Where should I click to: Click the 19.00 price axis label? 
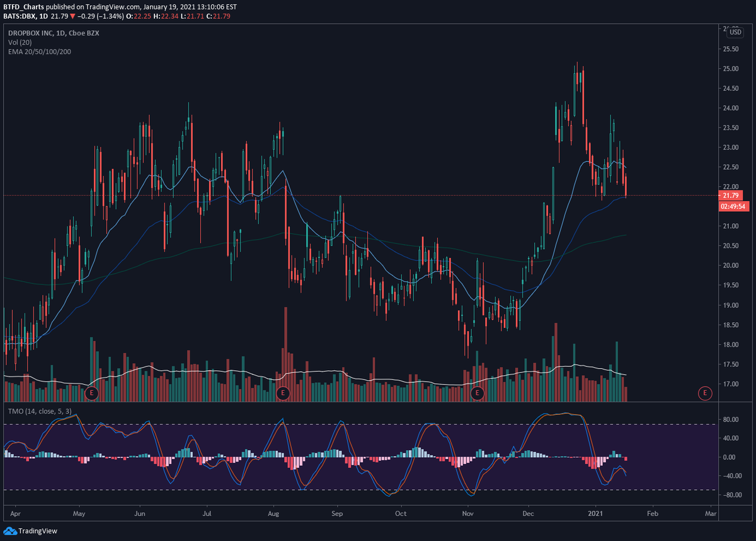click(731, 305)
